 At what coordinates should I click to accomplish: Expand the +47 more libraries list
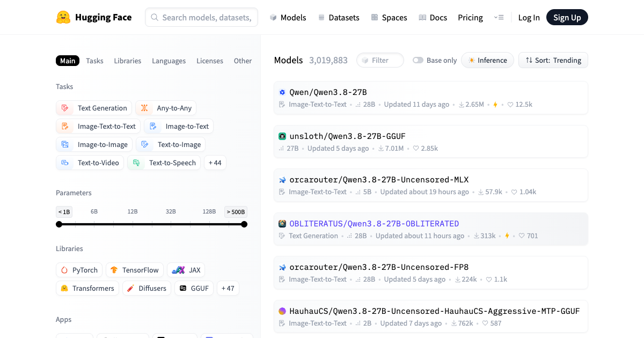pyautogui.click(x=228, y=288)
